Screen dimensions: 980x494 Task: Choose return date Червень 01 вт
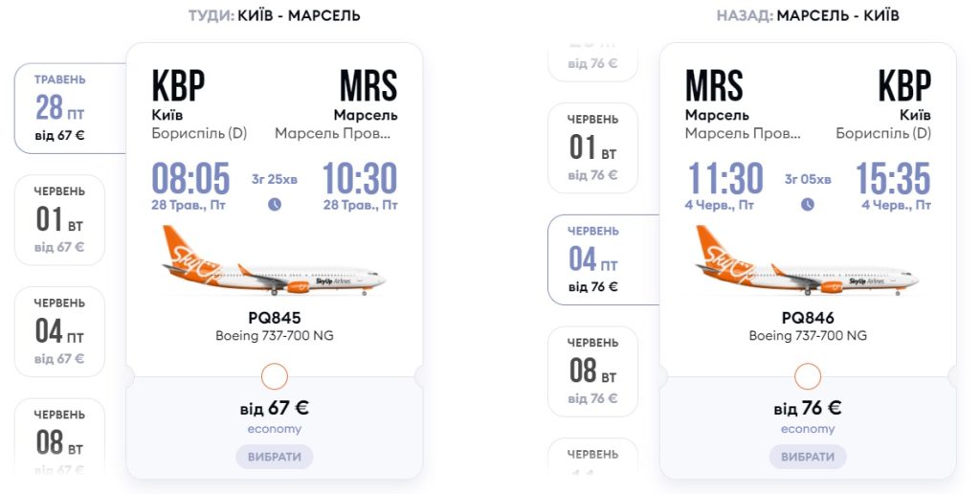pos(592,147)
